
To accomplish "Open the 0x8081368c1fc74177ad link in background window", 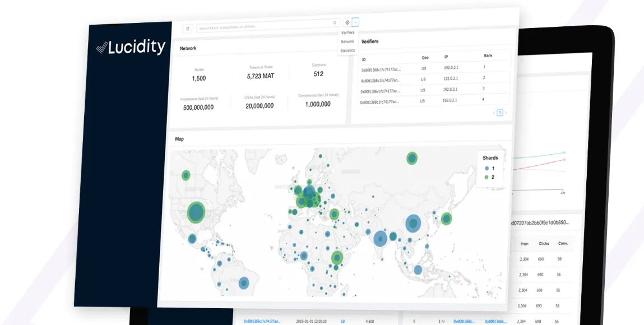I will click(x=262, y=321).
